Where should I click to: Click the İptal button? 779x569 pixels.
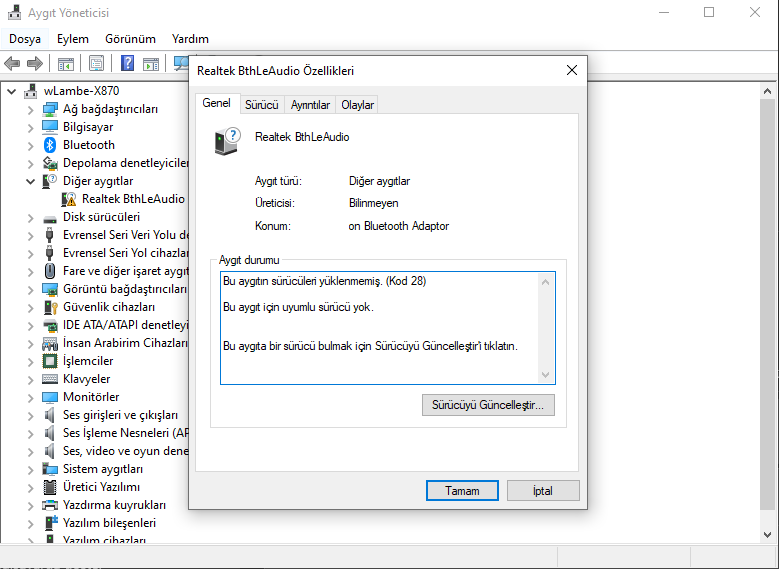[543, 490]
